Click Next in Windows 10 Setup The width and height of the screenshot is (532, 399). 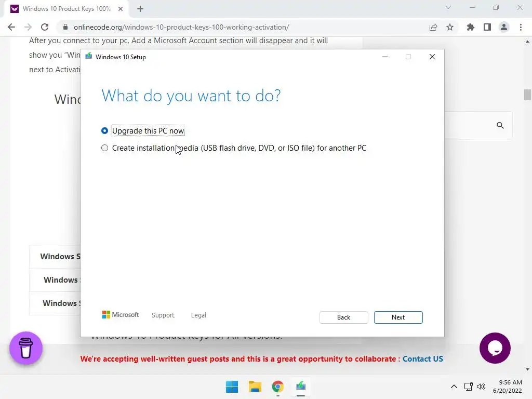pyautogui.click(x=398, y=317)
